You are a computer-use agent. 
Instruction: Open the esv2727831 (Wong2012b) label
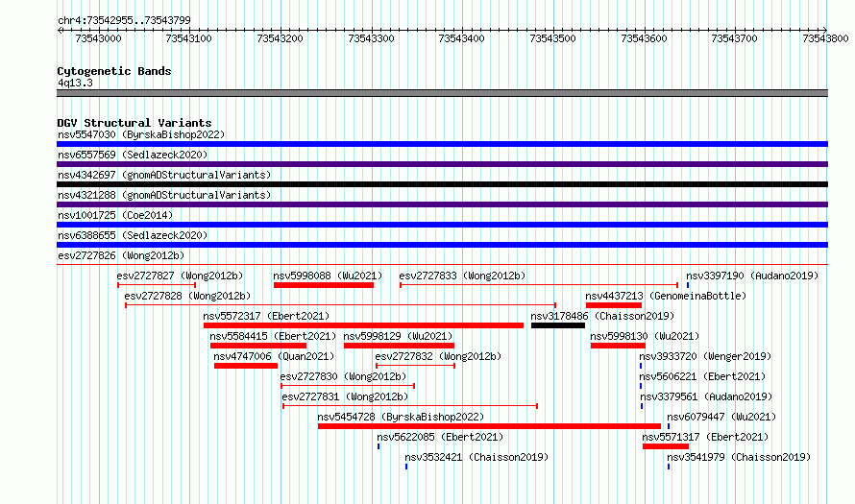point(345,396)
